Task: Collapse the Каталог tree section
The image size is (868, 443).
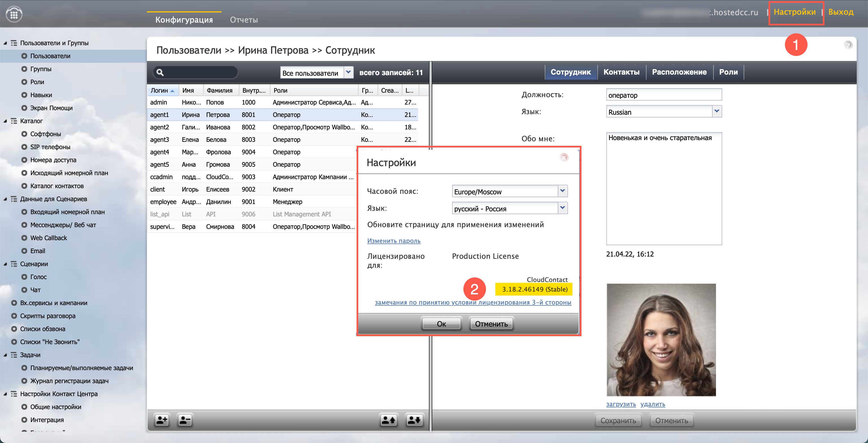Action: [x=5, y=121]
